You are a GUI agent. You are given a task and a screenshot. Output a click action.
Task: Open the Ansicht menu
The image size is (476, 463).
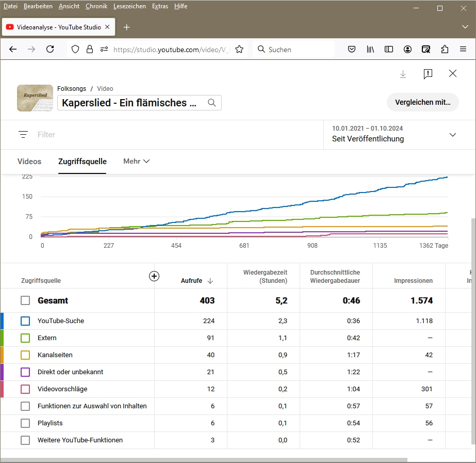pos(69,6)
